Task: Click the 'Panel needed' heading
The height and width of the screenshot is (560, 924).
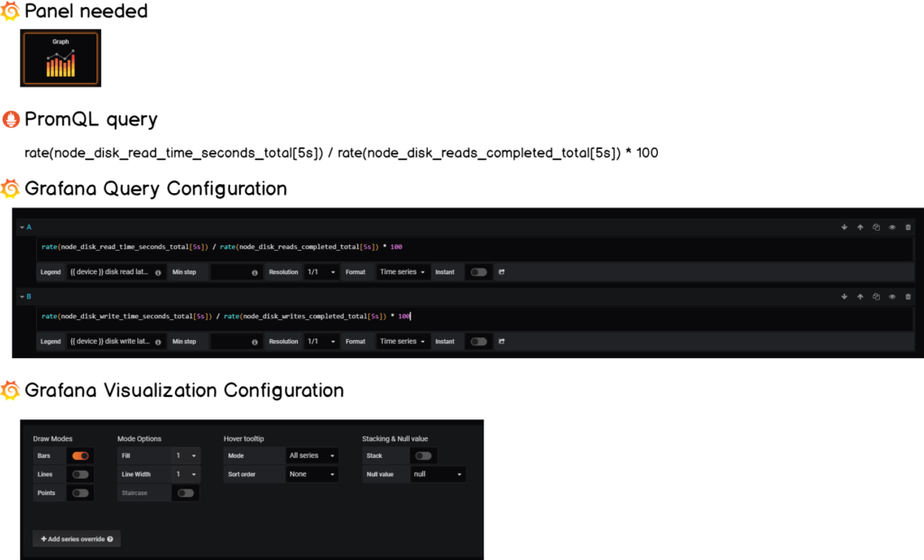Action: [x=86, y=11]
